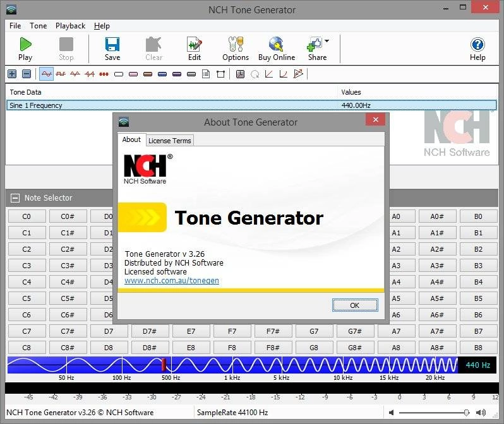Screen dimensions: 504x424
Task: Select the sine wave icon
Action: click(46, 74)
